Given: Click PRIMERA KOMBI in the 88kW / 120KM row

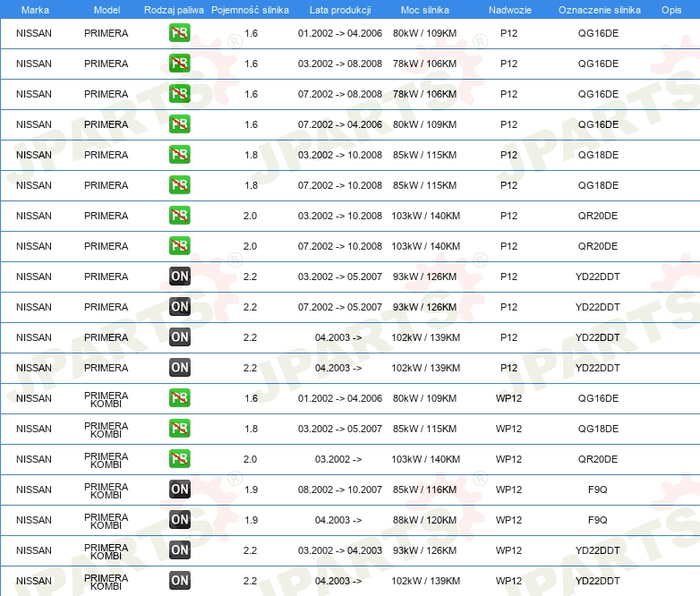Looking at the screenshot, I should coord(106,522).
